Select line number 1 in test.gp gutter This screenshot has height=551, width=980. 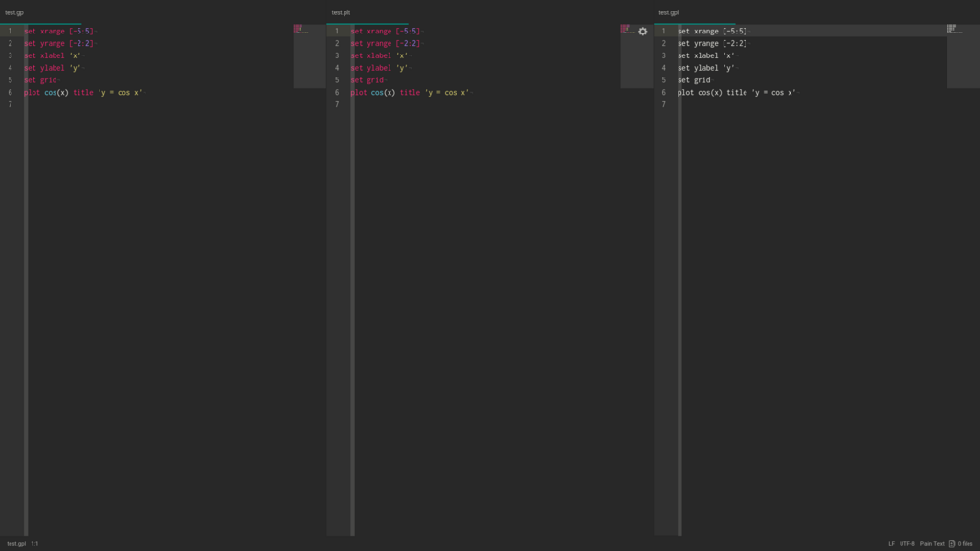[10, 31]
